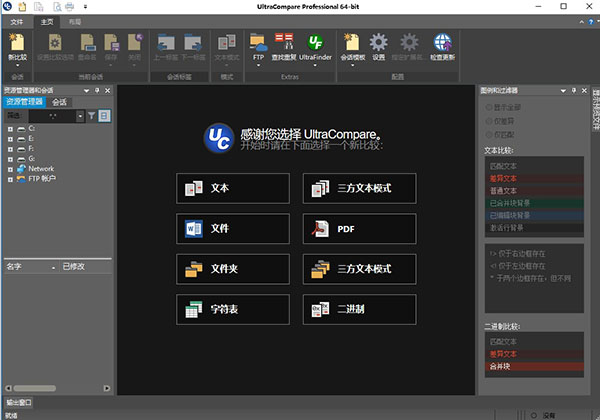Click the 已修改 column header
This screenshot has width=600, height=420.
click(x=86, y=267)
